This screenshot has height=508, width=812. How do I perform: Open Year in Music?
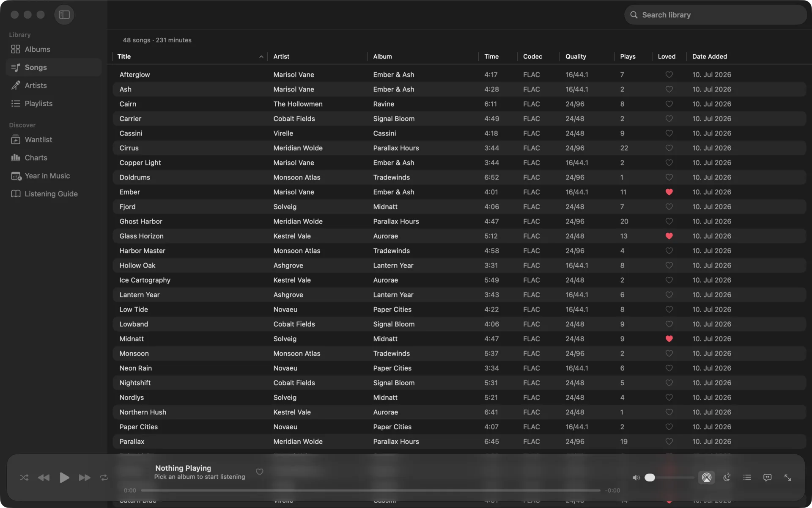coord(54,176)
